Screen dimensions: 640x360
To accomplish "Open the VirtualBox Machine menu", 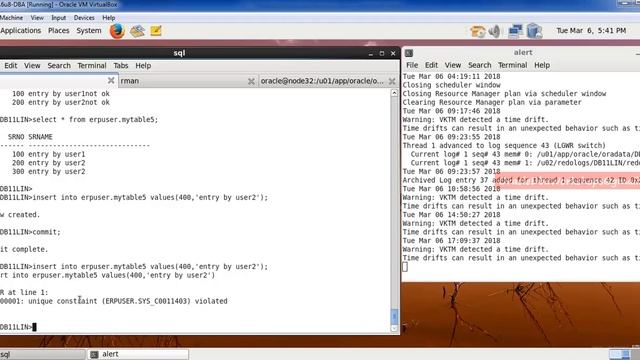I will pos(11,18).
